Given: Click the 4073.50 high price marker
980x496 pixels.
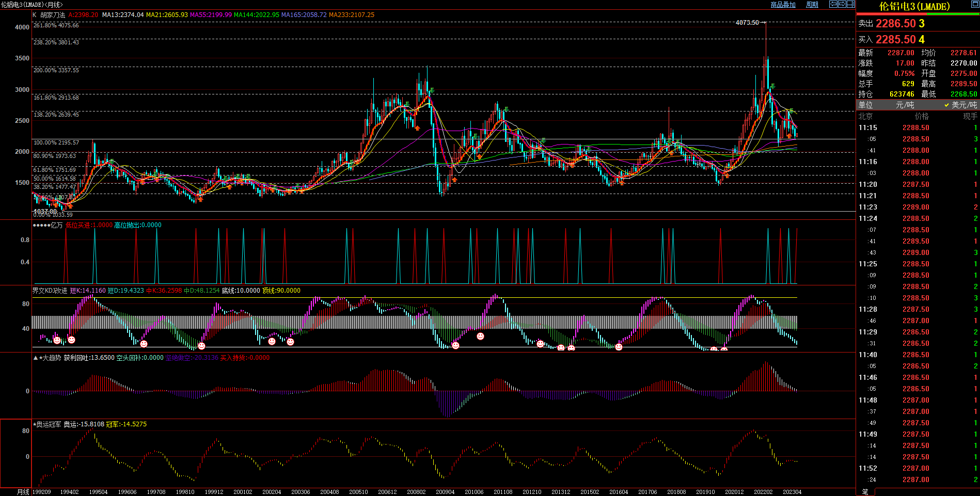Looking at the screenshot, I should tap(747, 23).
